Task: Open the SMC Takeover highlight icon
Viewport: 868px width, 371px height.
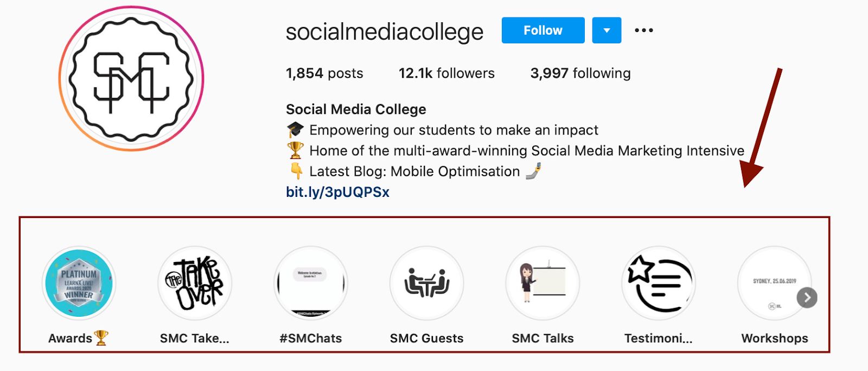Action: pyautogui.click(x=195, y=284)
